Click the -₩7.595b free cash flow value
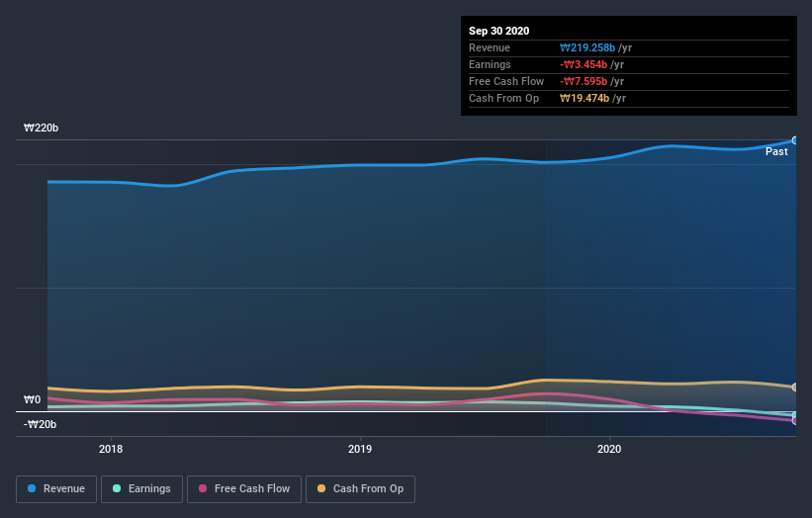The image size is (812, 518). [584, 81]
